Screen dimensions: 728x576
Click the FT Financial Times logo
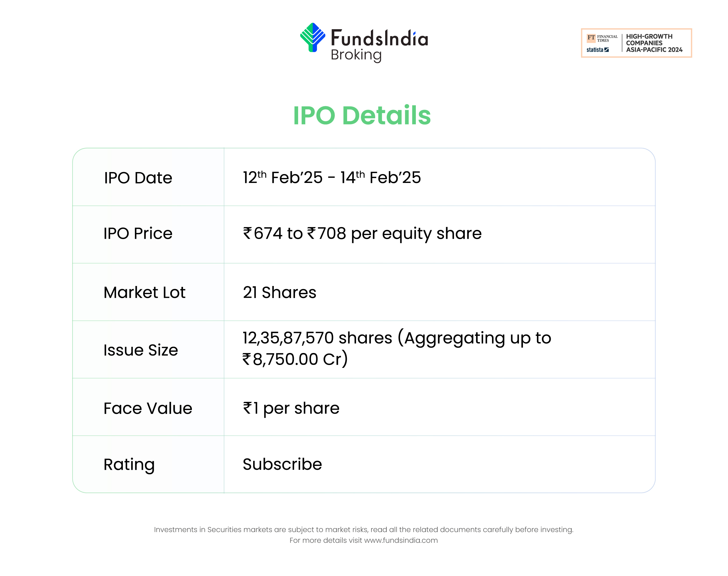(601, 38)
